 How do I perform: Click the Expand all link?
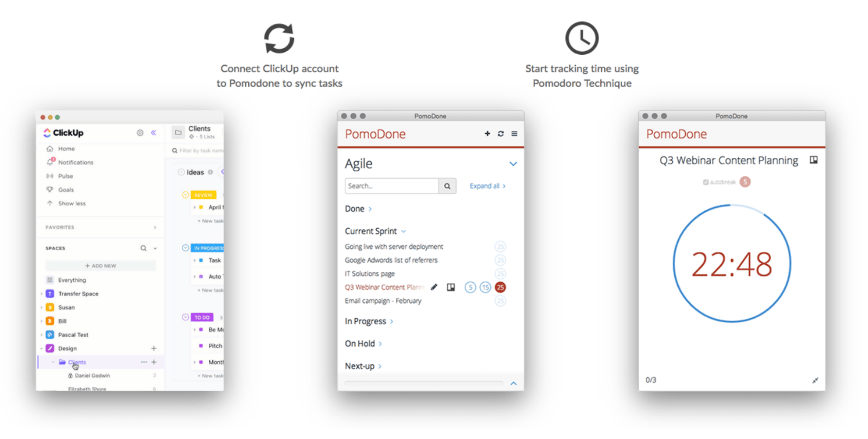pos(487,186)
